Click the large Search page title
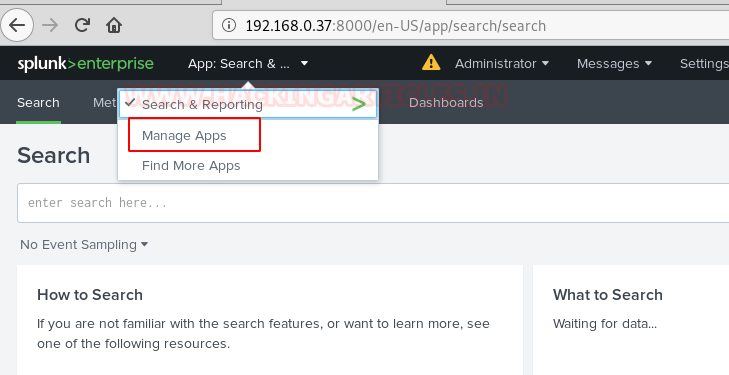The width and height of the screenshot is (729, 375). (53, 155)
